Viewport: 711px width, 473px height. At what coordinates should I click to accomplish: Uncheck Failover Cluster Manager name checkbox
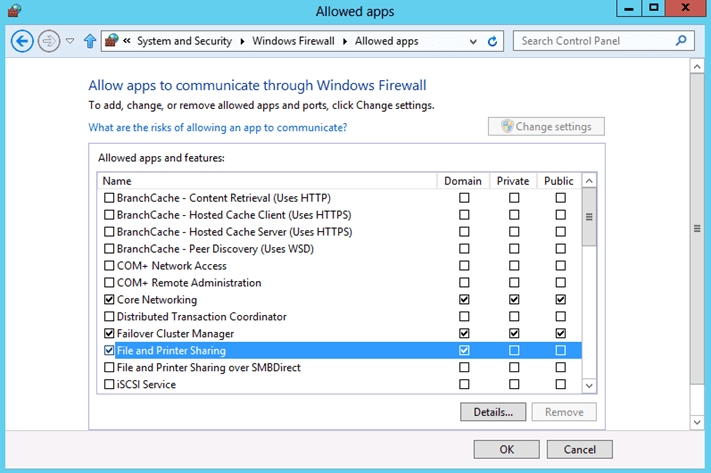pos(109,333)
